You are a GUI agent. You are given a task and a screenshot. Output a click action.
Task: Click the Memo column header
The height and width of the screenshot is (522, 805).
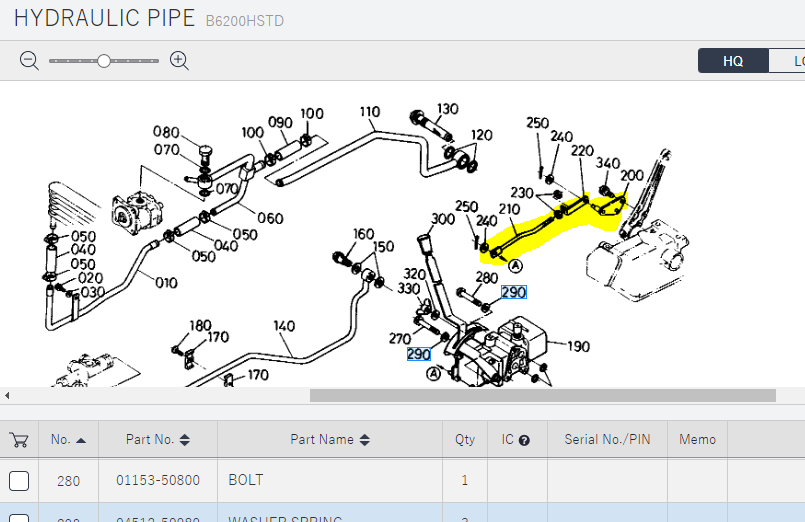pos(697,440)
